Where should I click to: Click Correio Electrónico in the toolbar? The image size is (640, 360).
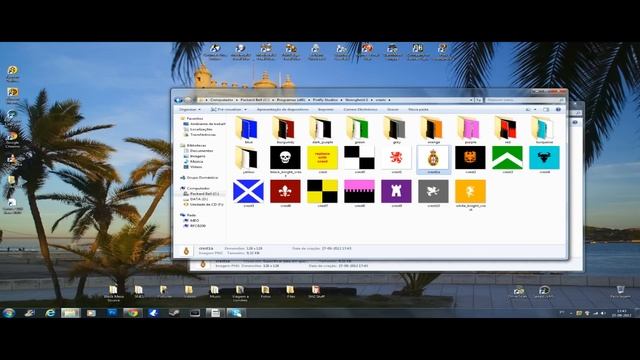point(360,109)
